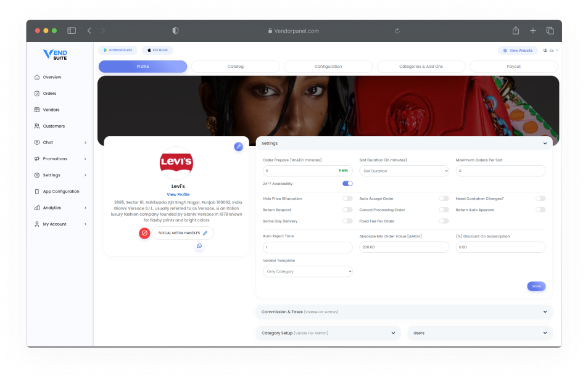The image size is (588, 381).
Task: Open App Configuration in sidebar
Action: pos(60,191)
